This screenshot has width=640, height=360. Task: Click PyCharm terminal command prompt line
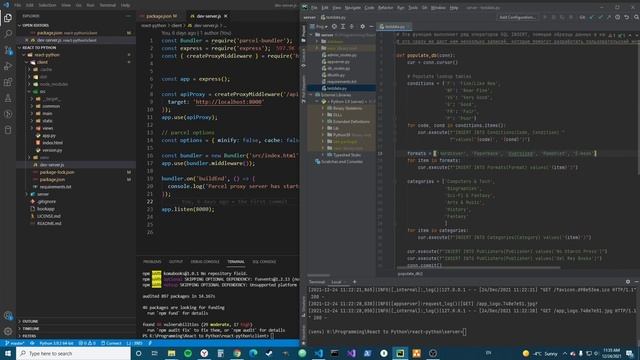[387, 332]
